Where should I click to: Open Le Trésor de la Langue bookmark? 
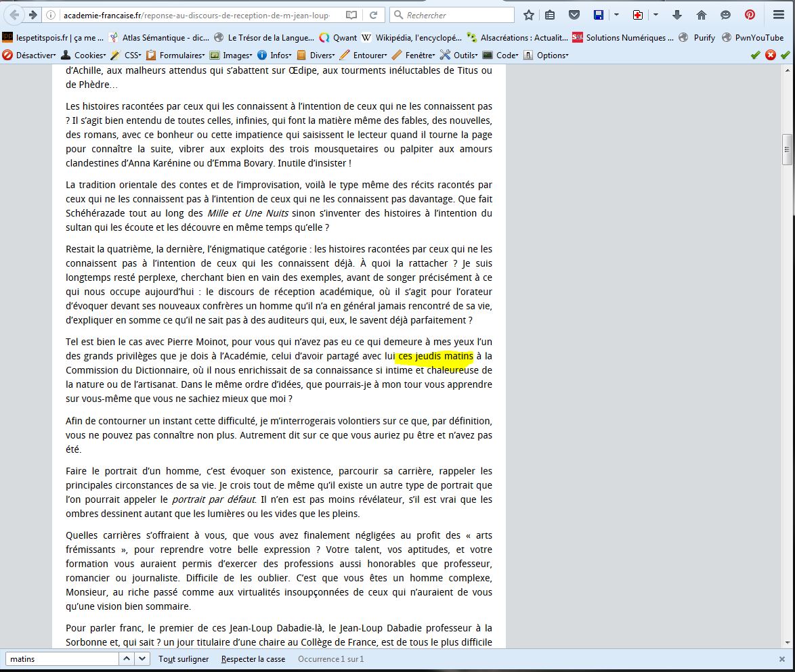pos(265,37)
